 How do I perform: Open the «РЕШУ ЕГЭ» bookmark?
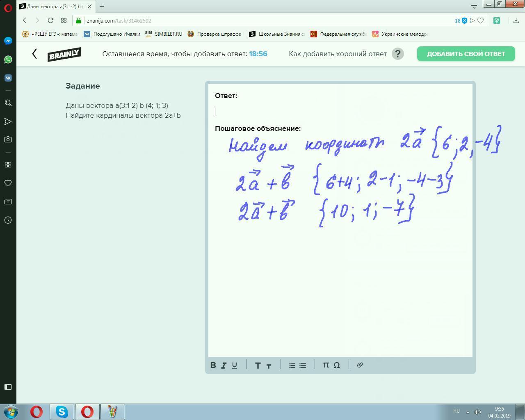coord(50,34)
